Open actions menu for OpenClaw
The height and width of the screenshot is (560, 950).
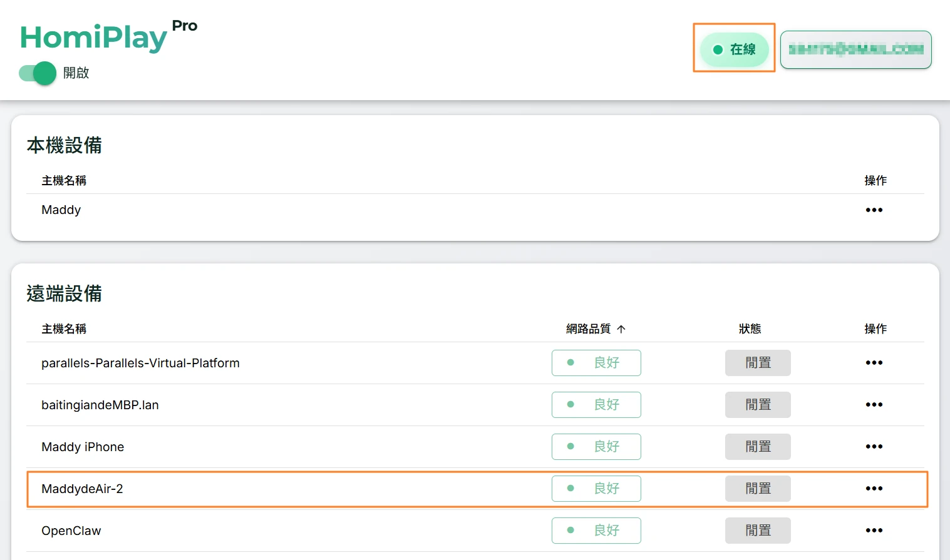point(874,531)
